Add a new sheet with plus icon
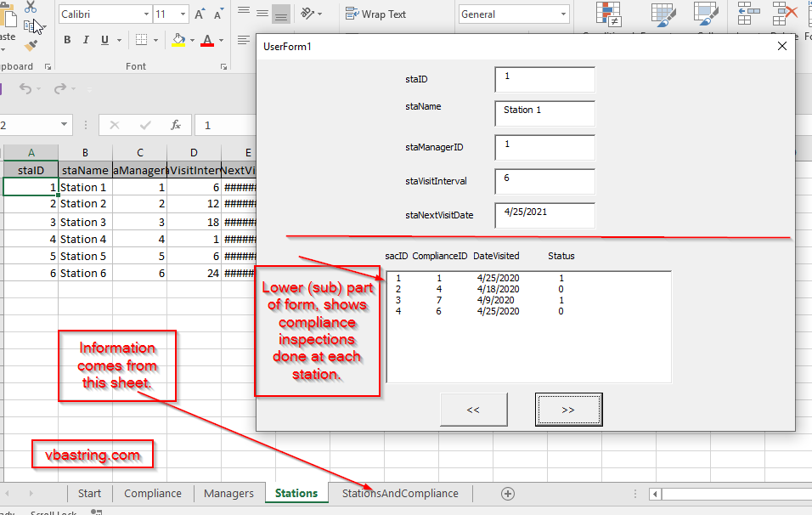The width and height of the screenshot is (812, 515). pyautogui.click(x=508, y=494)
